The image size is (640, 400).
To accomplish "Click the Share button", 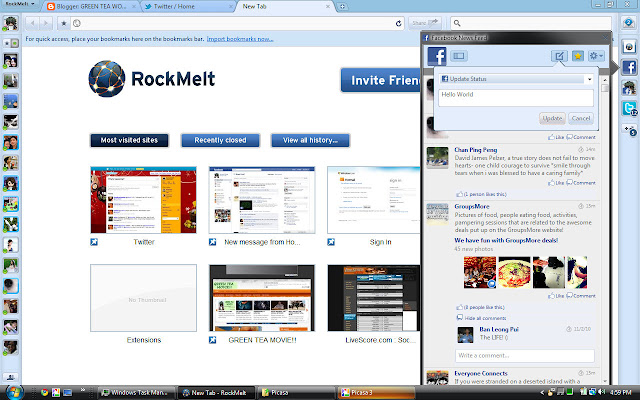I will (424, 23).
